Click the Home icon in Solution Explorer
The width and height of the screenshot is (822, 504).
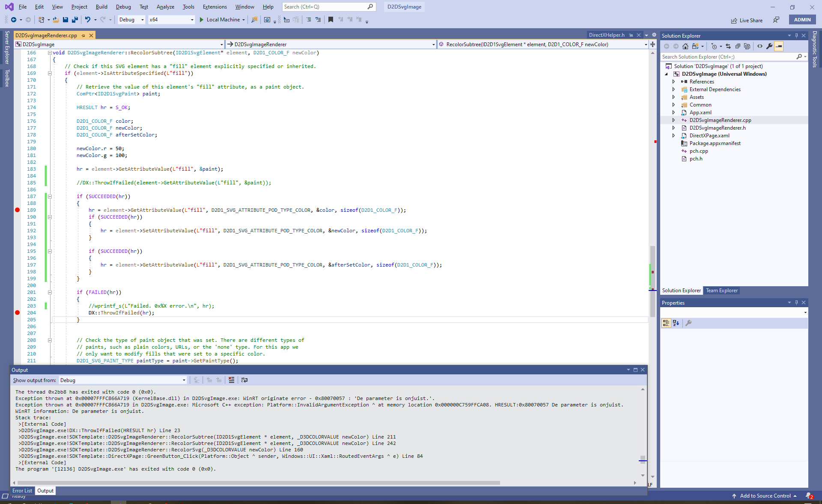coord(685,46)
